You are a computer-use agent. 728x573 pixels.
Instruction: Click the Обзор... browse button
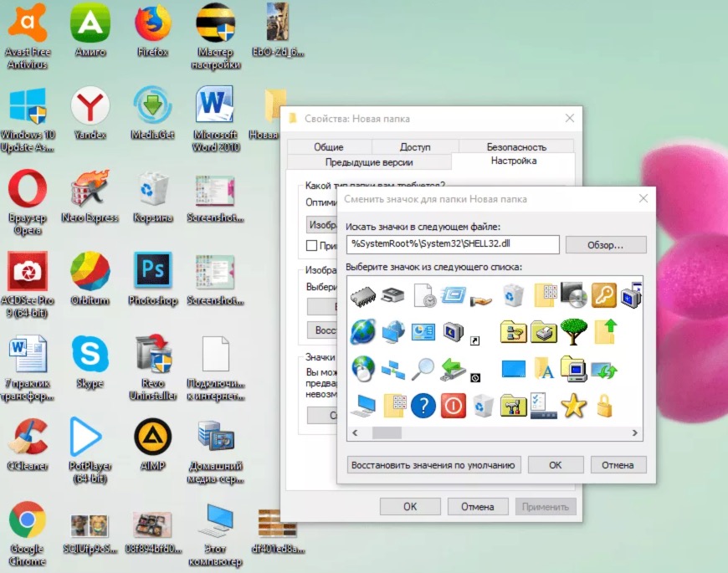coord(606,244)
